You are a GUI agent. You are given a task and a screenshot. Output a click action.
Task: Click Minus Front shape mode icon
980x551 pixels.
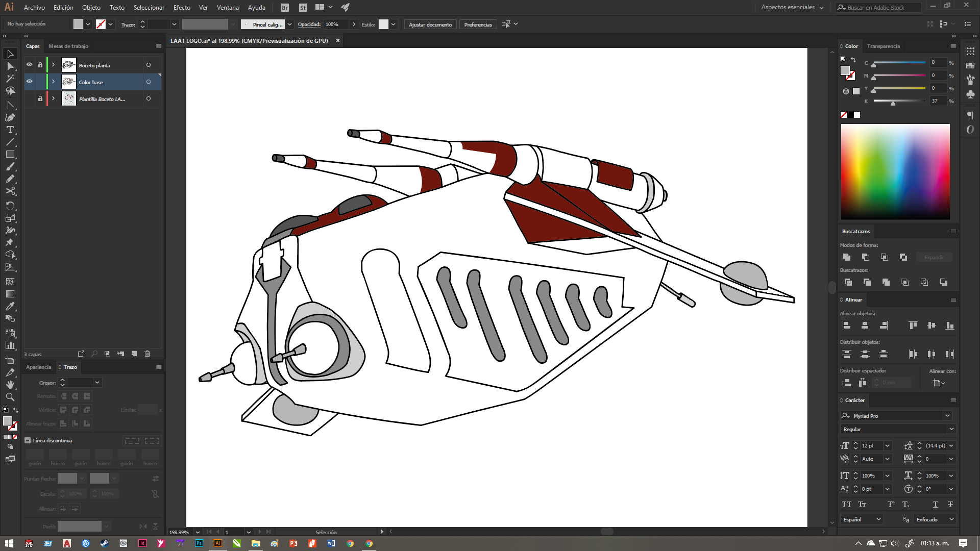[866, 257]
